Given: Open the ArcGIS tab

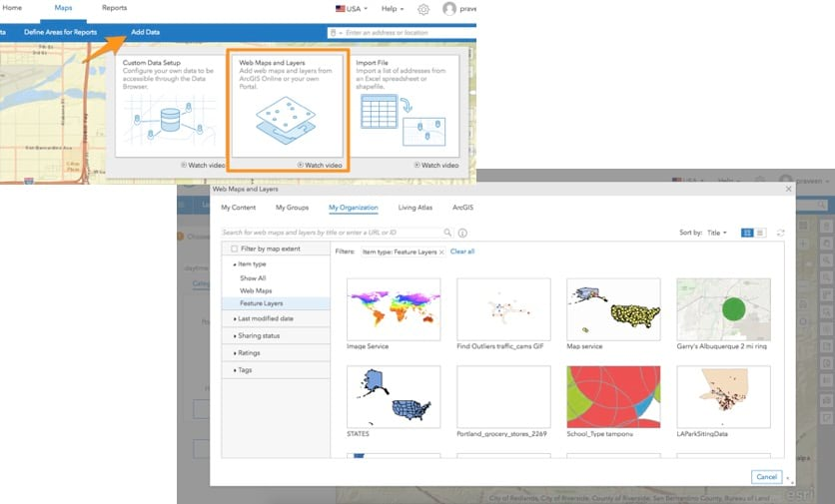Looking at the screenshot, I should pos(462,208).
